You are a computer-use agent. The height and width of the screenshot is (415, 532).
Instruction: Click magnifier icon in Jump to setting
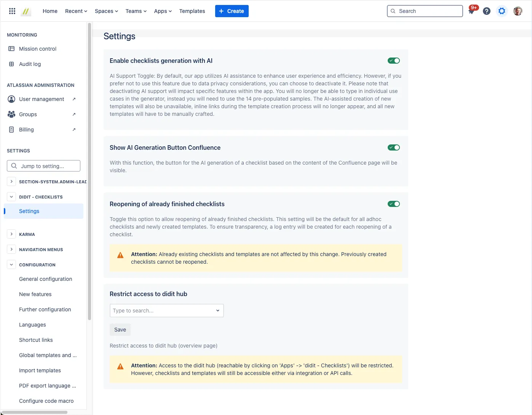click(14, 166)
